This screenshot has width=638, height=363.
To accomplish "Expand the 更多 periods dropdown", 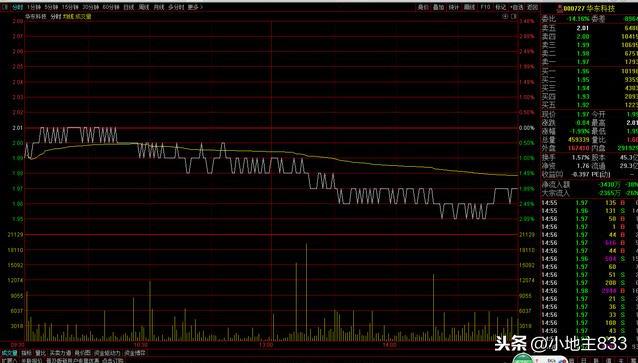I will (x=195, y=7).
